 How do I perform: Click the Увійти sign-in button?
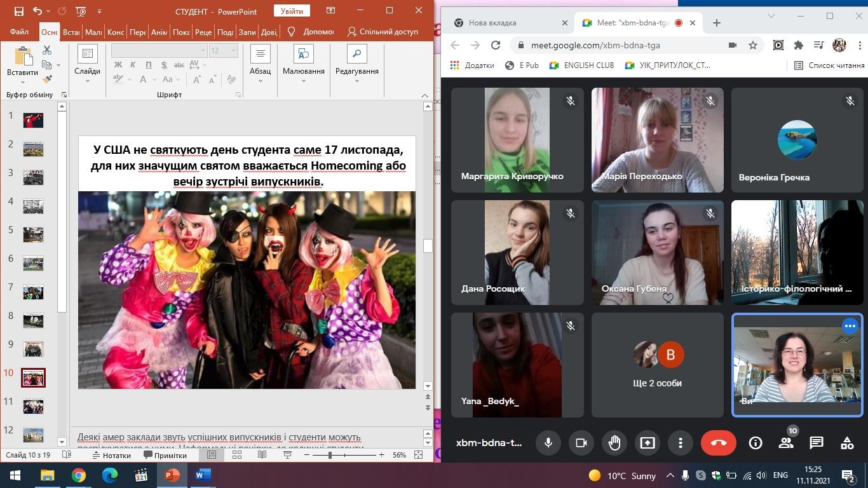pos(292,11)
